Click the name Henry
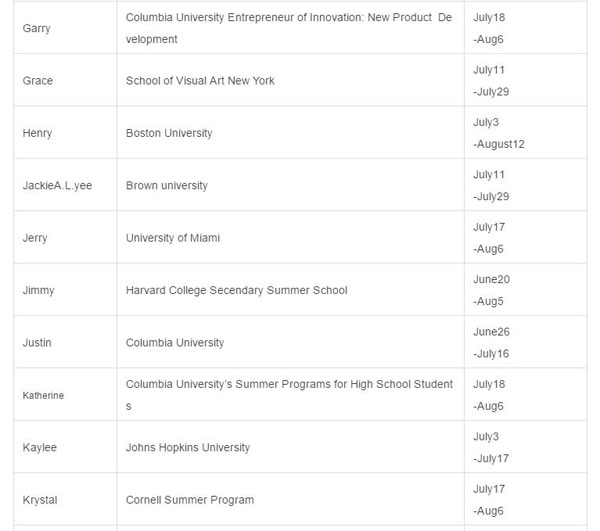Viewport: 600px width, 531px height. [x=37, y=133]
